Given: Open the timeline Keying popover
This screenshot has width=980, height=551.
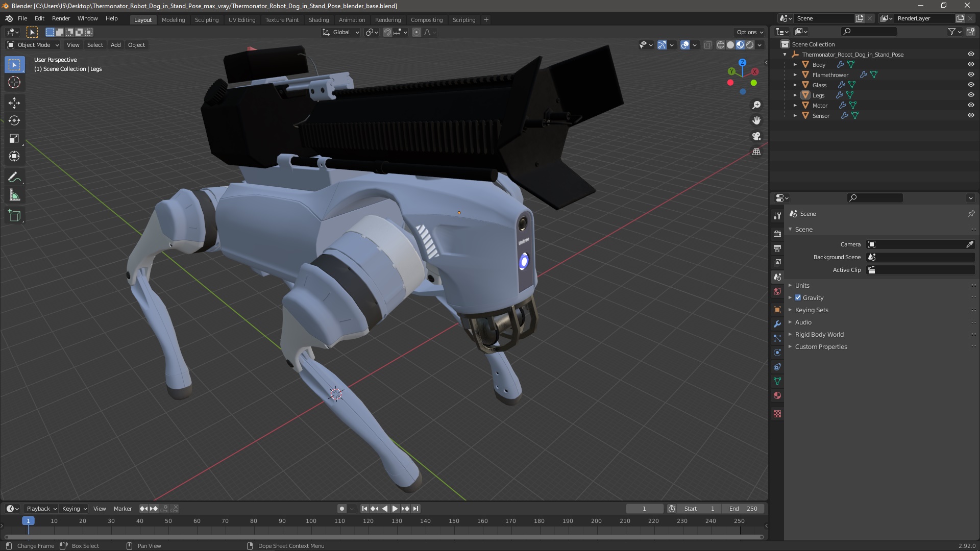Looking at the screenshot, I should (74, 509).
